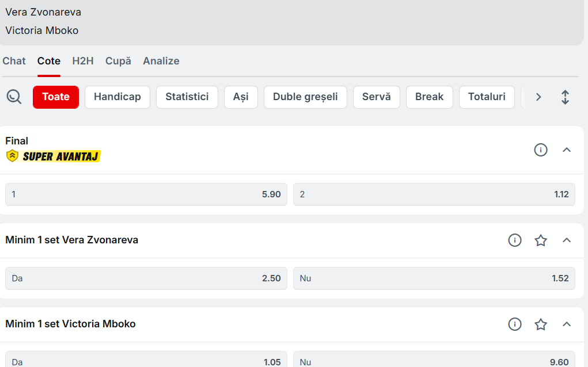Open the Analize tab
The height and width of the screenshot is (367, 588).
[x=161, y=61]
